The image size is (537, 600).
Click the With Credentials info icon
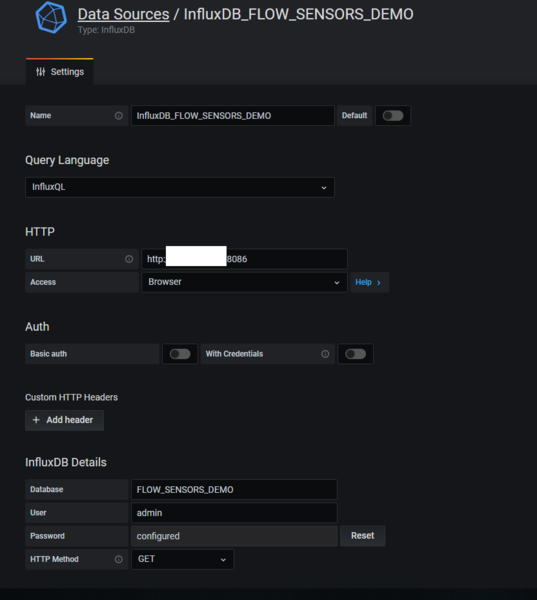coord(325,354)
